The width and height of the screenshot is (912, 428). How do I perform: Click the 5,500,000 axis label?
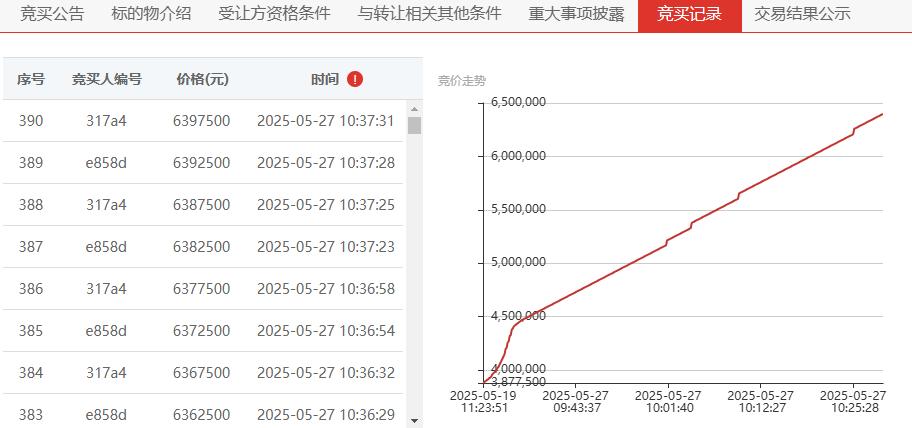518,209
